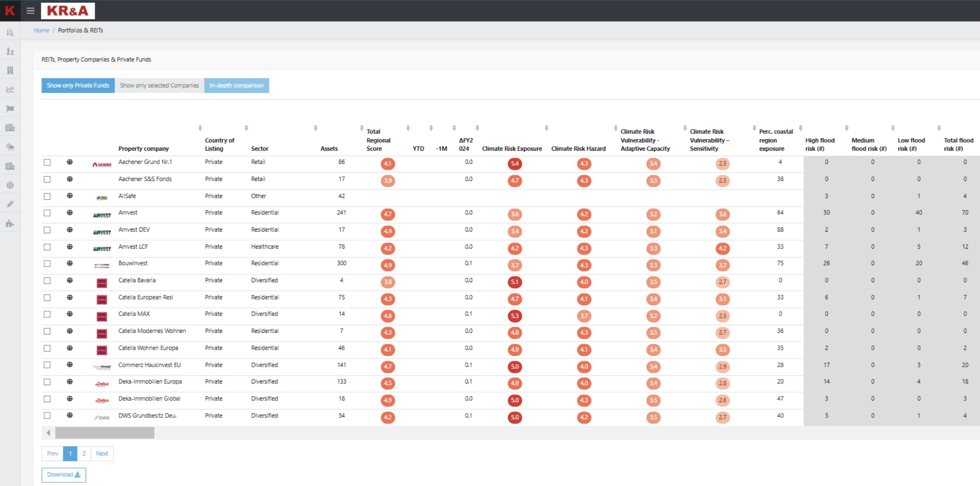Select the Deka-Immobilien Global checkbox
The width and height of the screenshot is (980, 486).
(x=47, y=399)
